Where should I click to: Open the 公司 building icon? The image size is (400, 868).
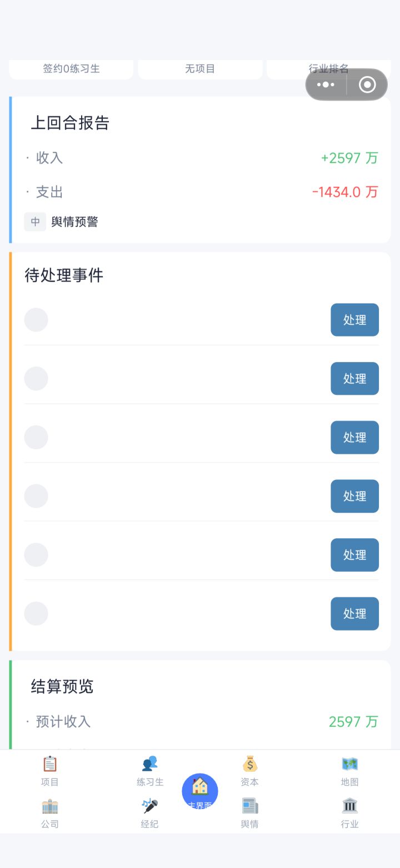pos(50,806)
